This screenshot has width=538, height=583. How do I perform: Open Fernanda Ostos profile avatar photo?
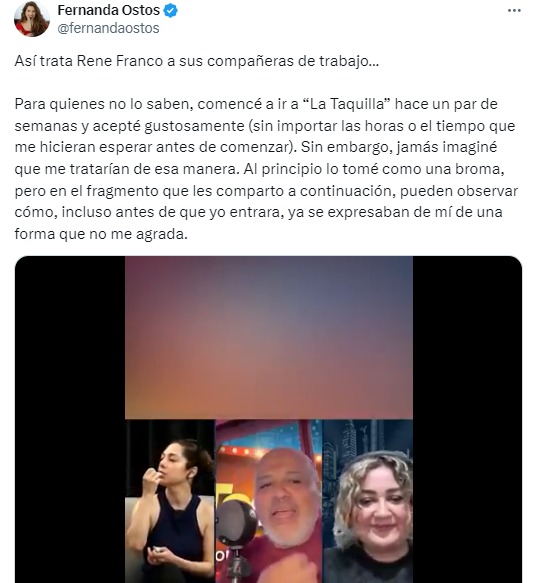point(32,19)
